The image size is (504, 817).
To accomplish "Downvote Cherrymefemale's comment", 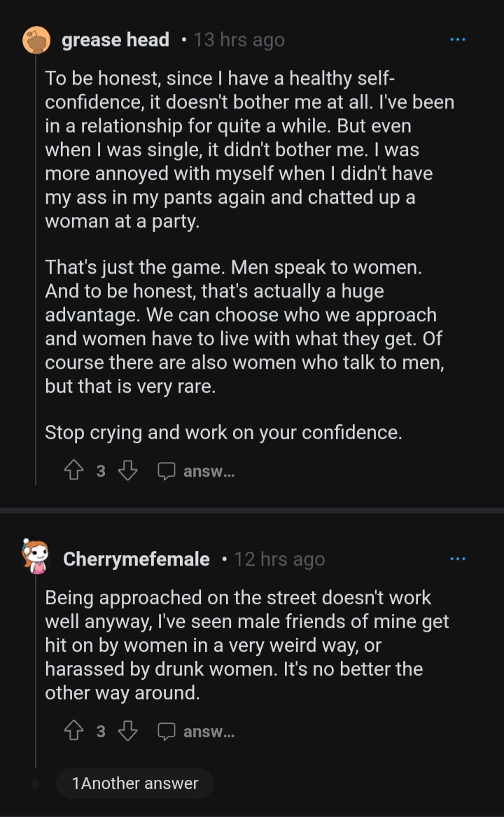I will (x=127, y=730).
